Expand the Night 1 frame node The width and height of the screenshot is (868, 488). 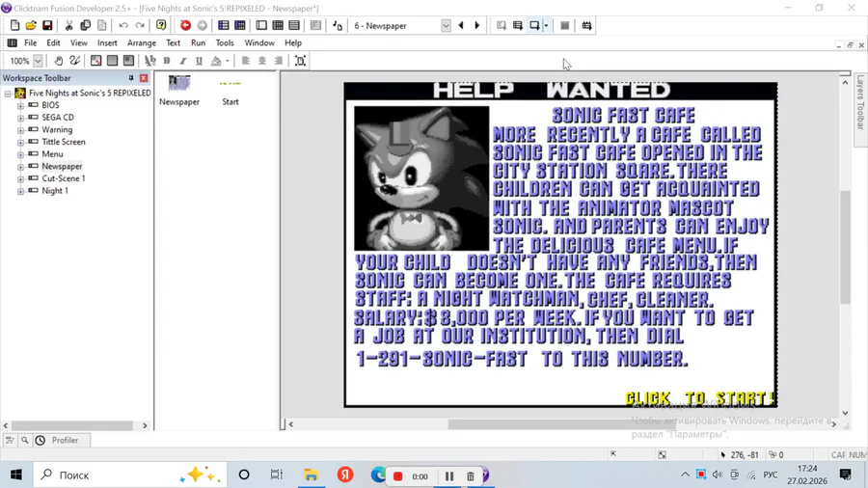point(20,191)
